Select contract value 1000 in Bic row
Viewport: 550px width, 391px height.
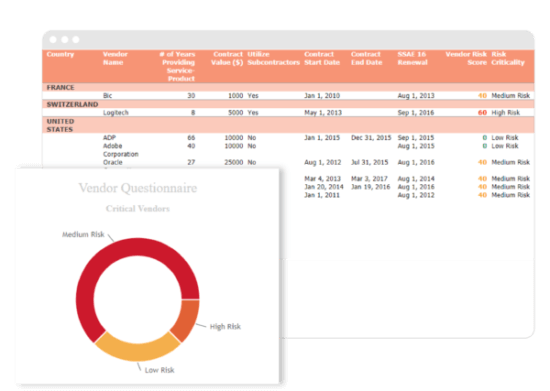235,96
